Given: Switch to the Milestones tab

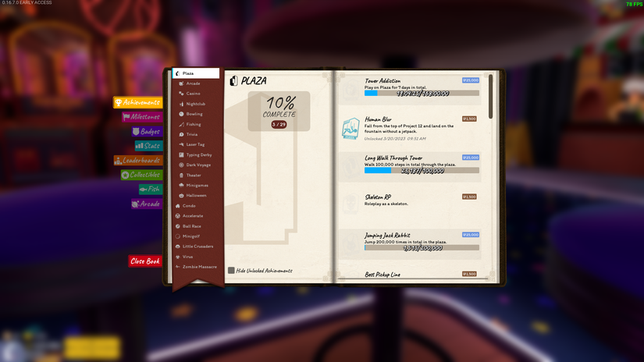Looking at the screenshot, I should coord(141,117).
